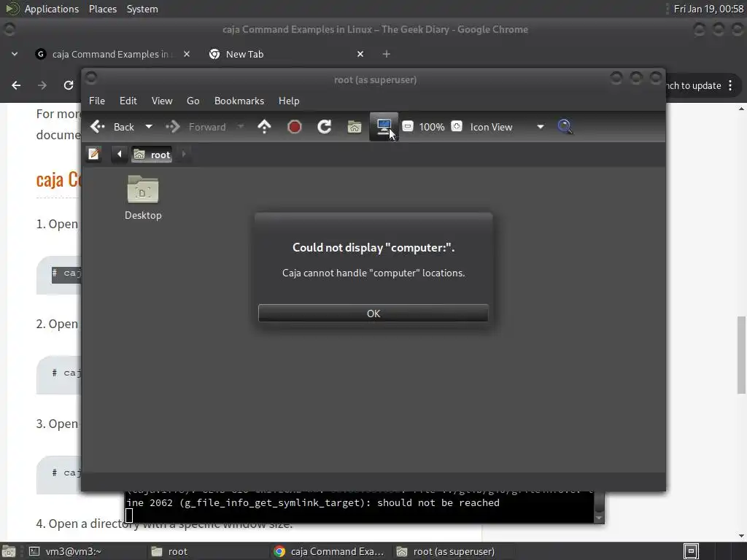Open the Go menu in Caja
Screen dimensions: 747x560
[x=193, y=101]
